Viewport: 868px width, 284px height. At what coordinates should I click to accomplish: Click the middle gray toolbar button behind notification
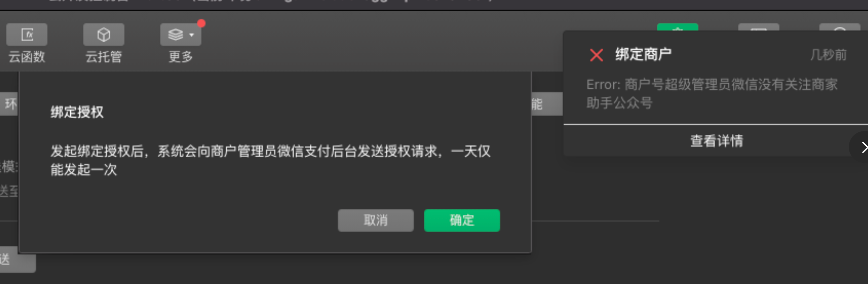click(x=759, y=27)
